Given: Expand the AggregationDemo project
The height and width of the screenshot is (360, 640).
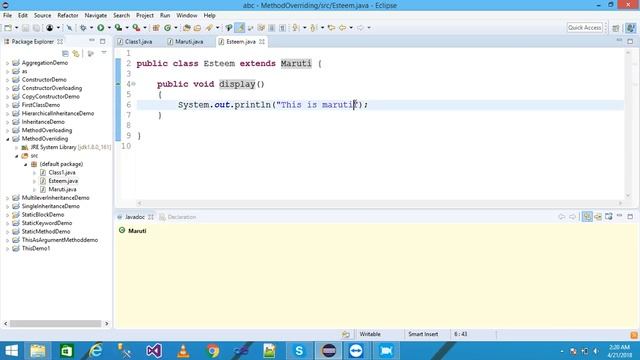Looking at the screenshot, I should [x=7, y=63].
